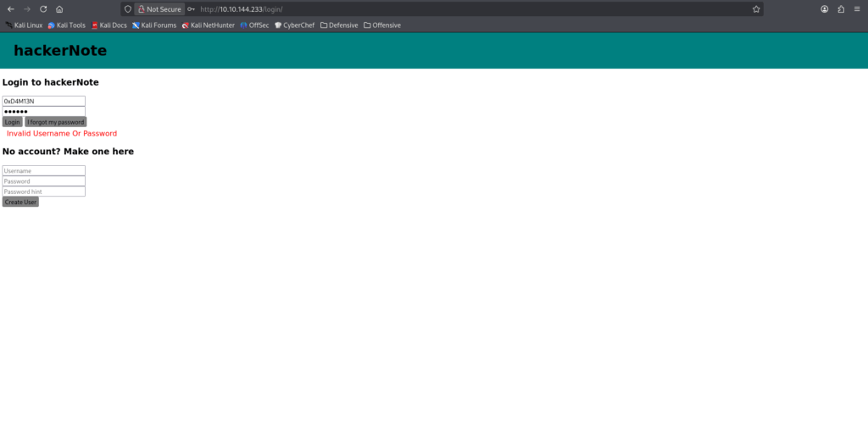Open the Firefox hamburger menu

tap(857, 9)
